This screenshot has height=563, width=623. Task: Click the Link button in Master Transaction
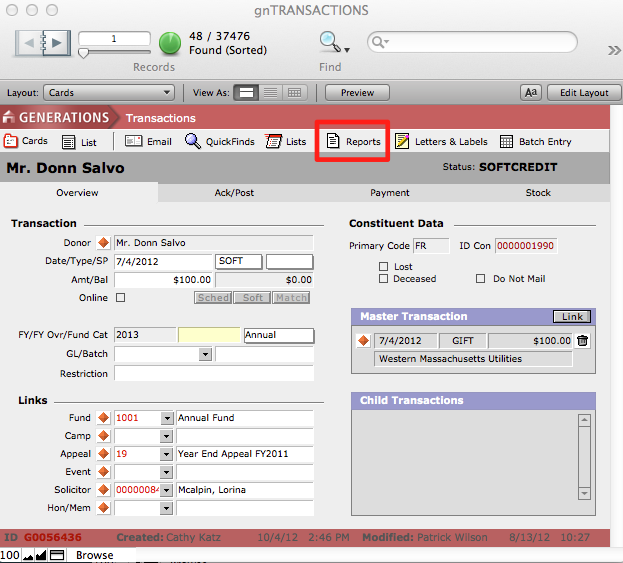point(572,317)
